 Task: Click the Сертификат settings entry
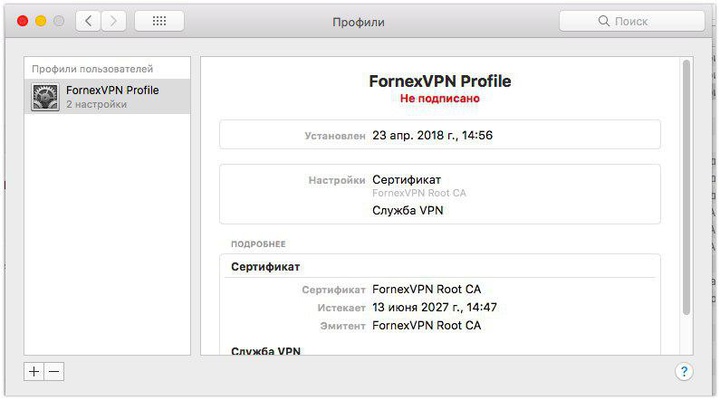[406, 180]
